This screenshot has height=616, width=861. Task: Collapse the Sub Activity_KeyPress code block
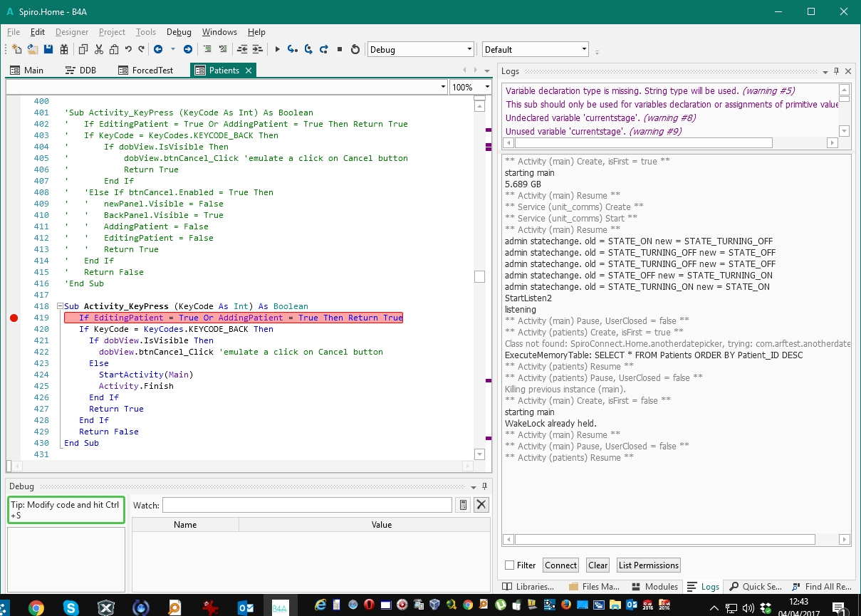coord(60,306)
